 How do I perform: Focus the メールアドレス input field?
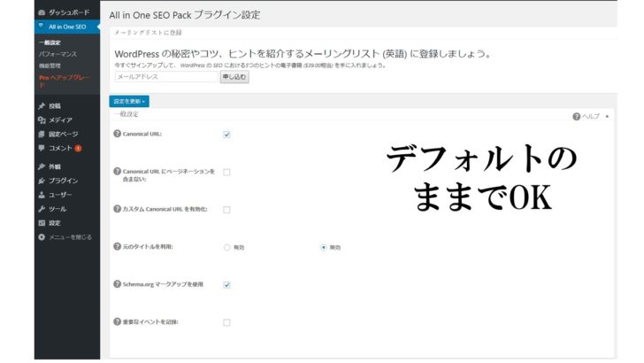click(x=166, y=77)
